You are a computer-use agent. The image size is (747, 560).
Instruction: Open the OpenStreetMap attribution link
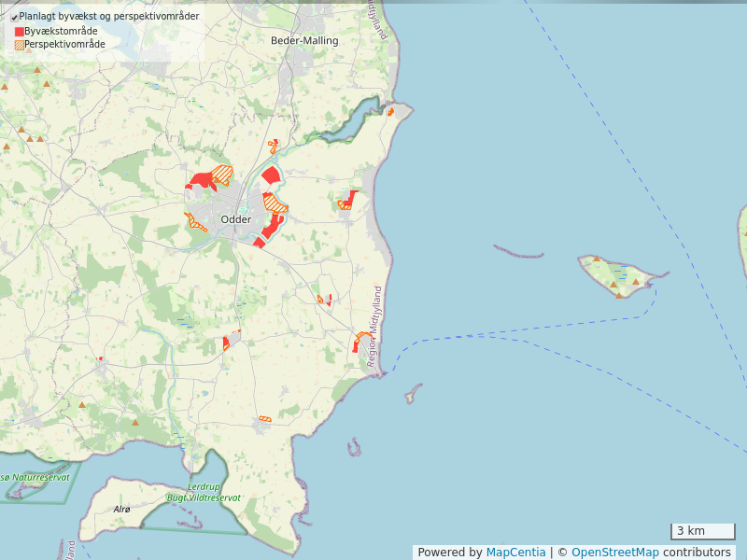(x=614, y=553)
